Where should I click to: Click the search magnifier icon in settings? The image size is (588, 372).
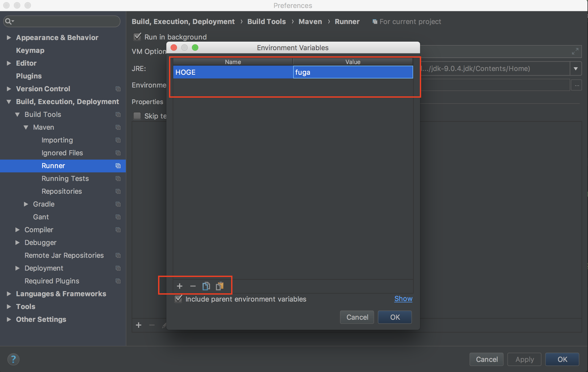[9, 21]
